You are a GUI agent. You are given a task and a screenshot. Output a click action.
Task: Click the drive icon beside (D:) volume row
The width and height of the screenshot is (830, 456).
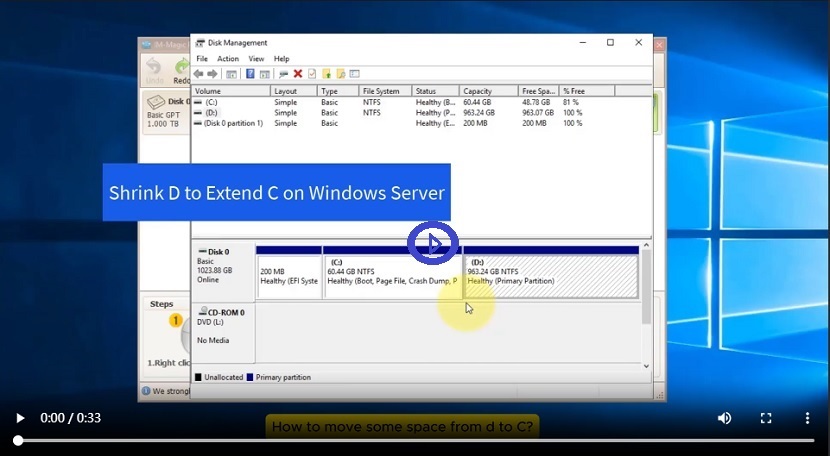(198, 113)
